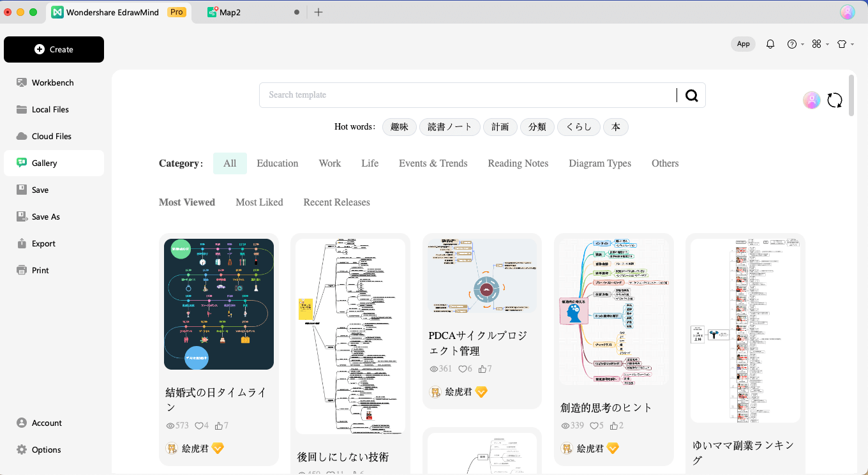Screen dimensions: 868x475
Task: Open Reading Notes category
Action: point(518,163)
